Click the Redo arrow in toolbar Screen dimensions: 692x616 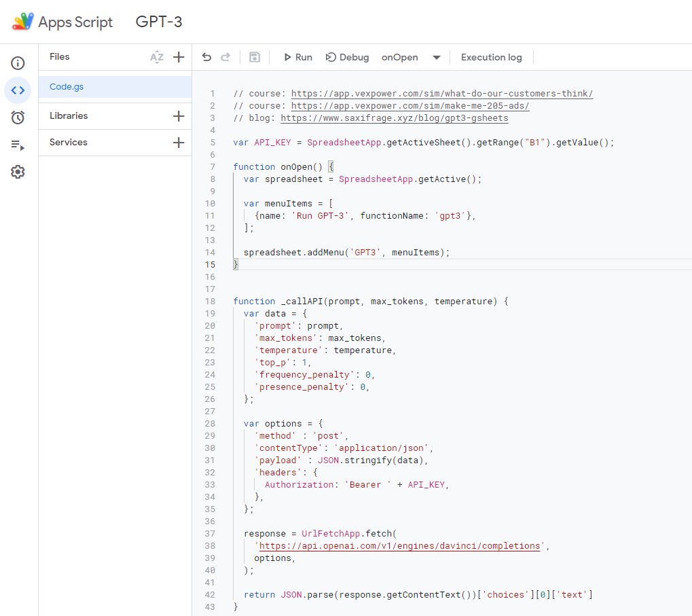click(x=225, y=57)
